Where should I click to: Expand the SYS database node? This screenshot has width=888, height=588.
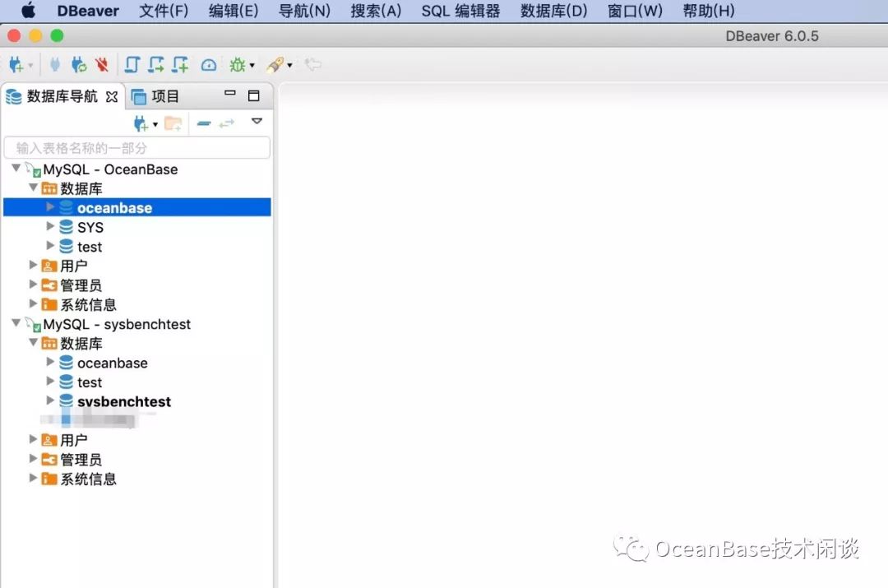(50, 226)
